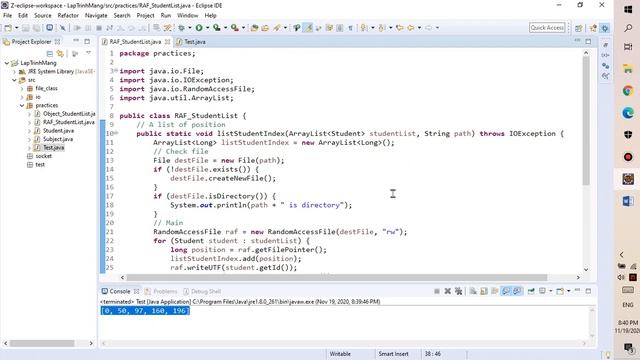Collapse the src folder

pyautogui.click(x=14, y=80)
